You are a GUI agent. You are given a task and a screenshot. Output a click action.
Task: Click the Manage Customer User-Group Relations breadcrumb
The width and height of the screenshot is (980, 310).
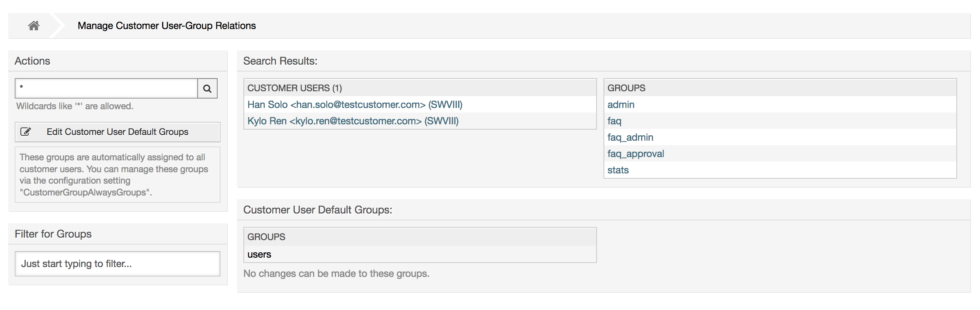click(167, 25)
